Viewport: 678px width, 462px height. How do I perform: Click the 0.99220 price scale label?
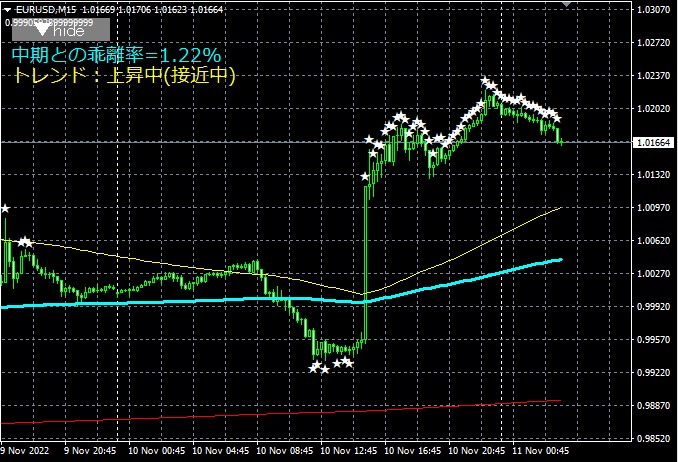[653, 372]
